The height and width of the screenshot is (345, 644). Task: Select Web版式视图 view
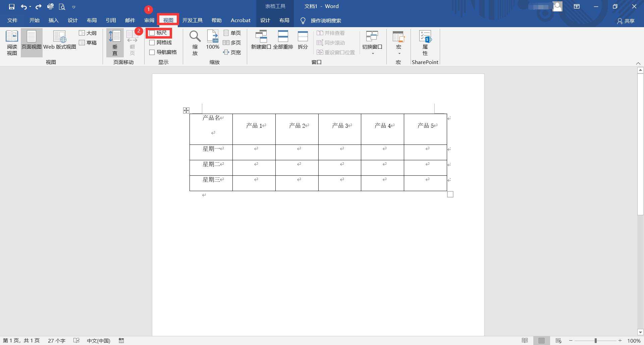click(x=59, y=42)
